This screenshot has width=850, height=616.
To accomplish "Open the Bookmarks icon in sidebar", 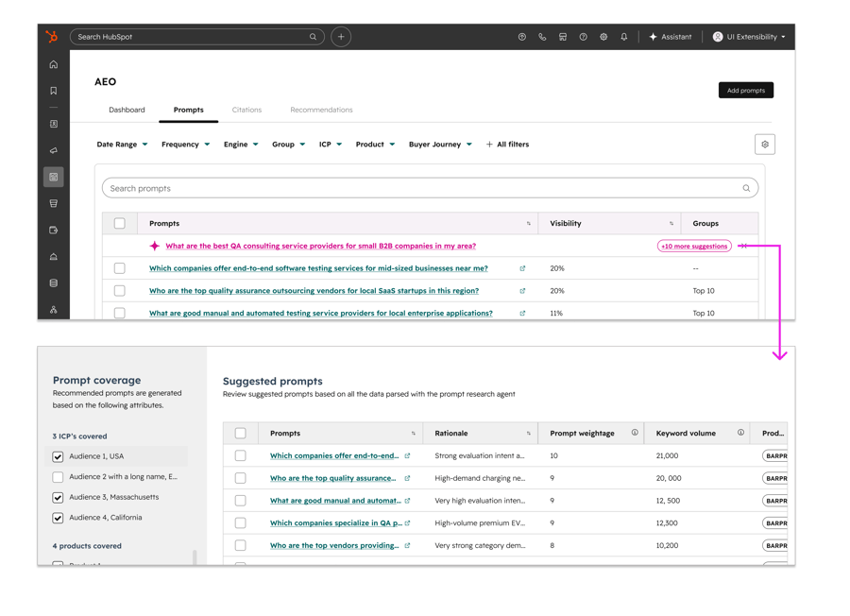I will click(54, 91).
